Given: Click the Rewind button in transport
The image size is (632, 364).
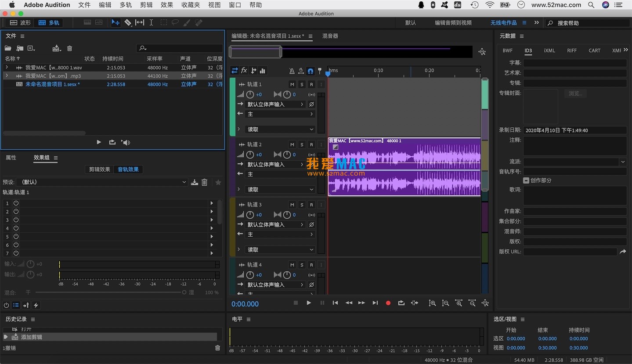Looking at the screenshot, I should click(349, 303).
